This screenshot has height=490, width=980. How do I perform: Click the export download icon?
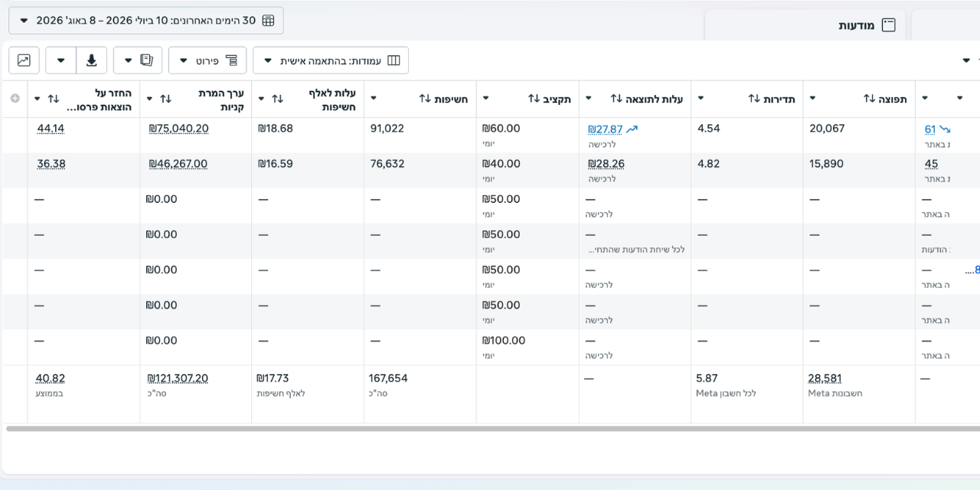tap(91, 60)
